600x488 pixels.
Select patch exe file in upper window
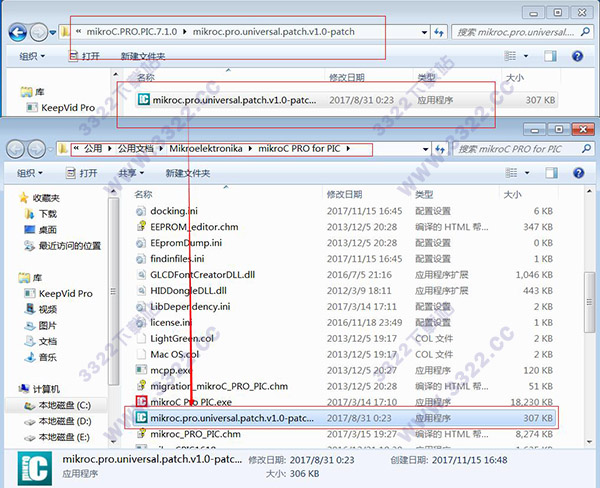(346, 100)
